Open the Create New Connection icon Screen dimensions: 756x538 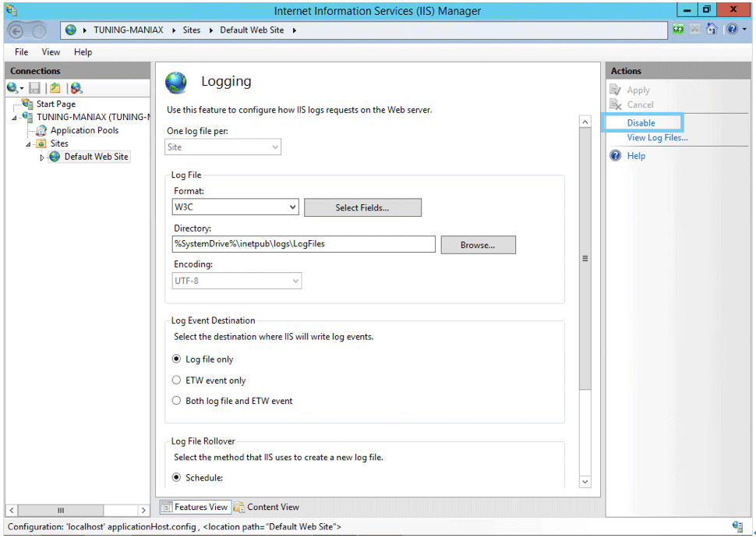13,88
